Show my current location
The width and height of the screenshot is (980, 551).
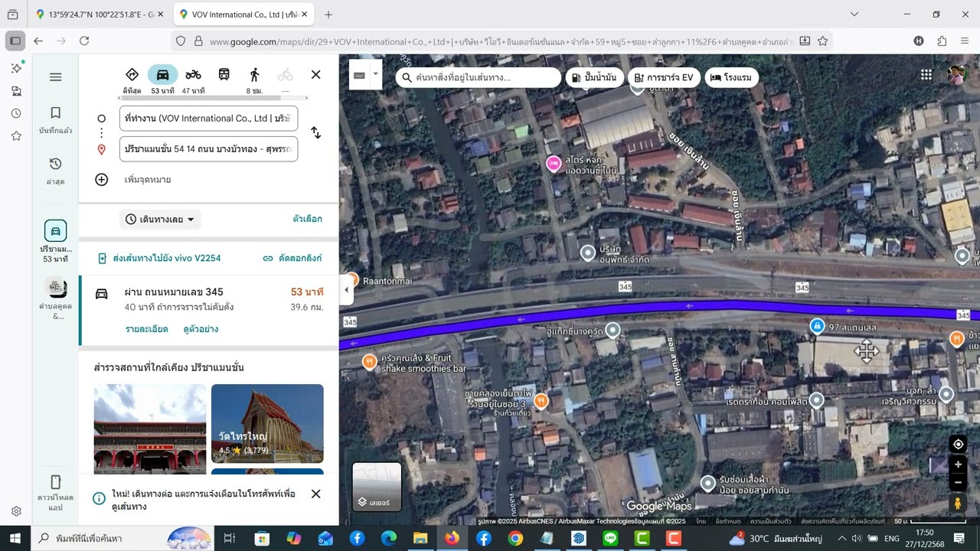pos(958,444)
